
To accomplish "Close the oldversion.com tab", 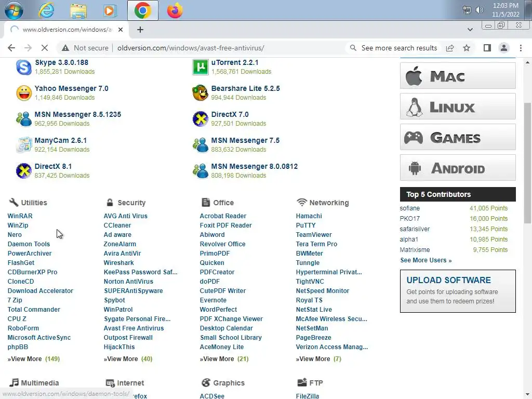I will [x=121, y=30].
